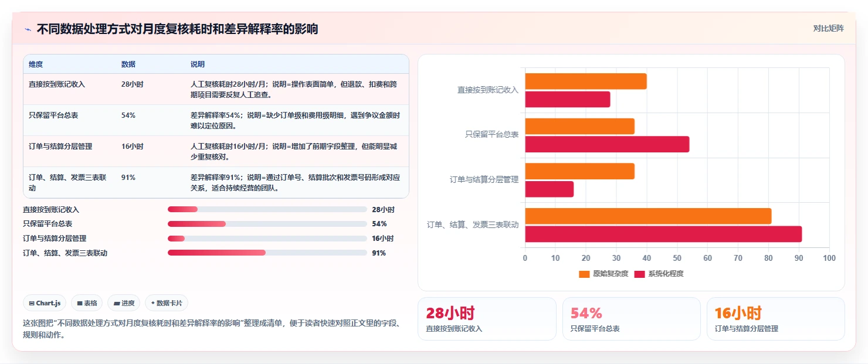The height and width of the screenshot is (364, 868).
Task: Click red chart bar for 只保留平台总表
Action: point(607,144)
